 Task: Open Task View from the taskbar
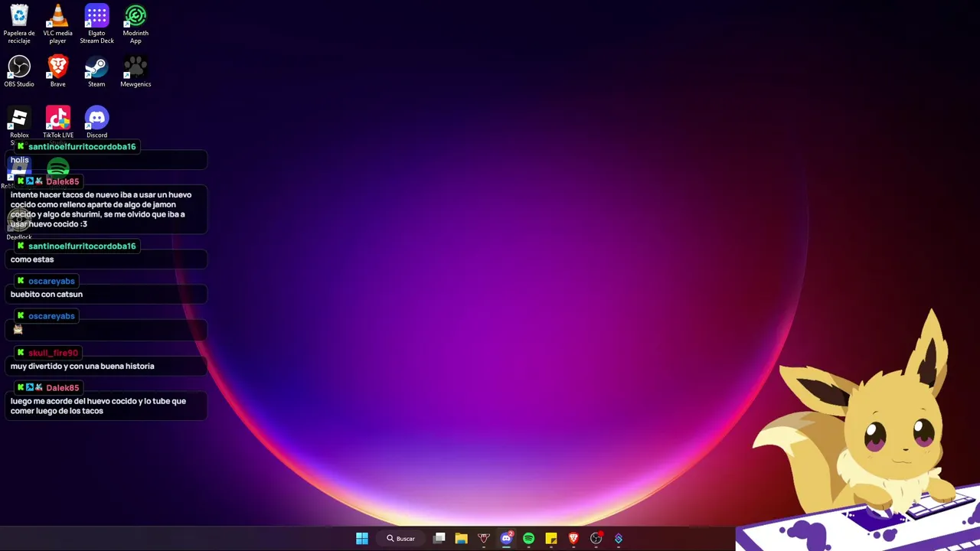click(x=439, y=539)
